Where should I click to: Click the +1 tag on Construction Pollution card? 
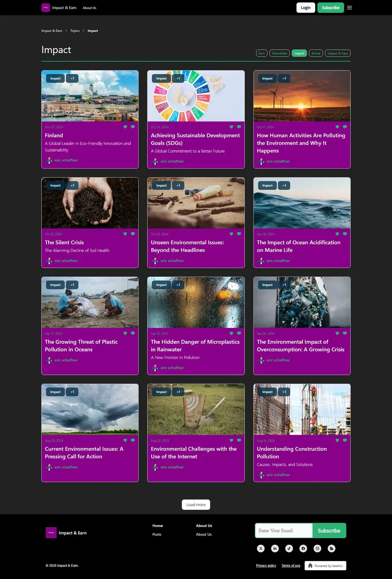click(x=284, y=392)
